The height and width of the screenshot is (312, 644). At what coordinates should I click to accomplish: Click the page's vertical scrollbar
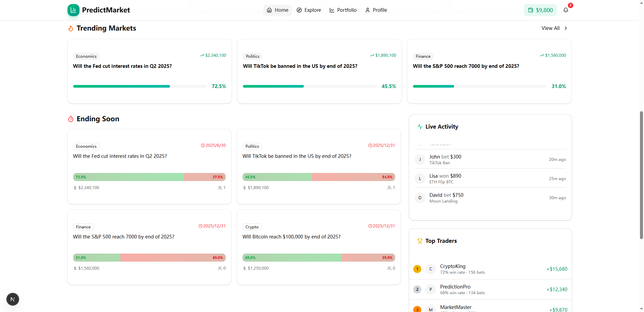pyautogui.click(x=641, y=175)
